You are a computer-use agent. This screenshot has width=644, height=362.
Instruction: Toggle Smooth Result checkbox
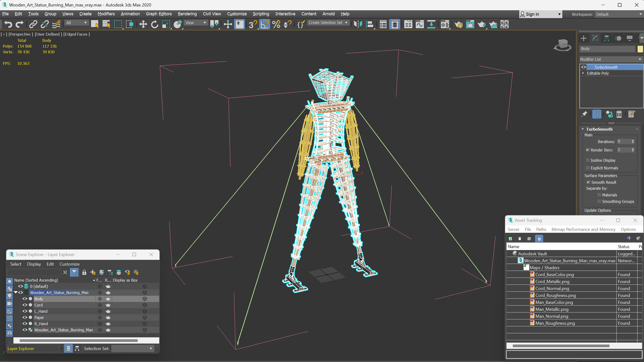(x=588, y=182)
